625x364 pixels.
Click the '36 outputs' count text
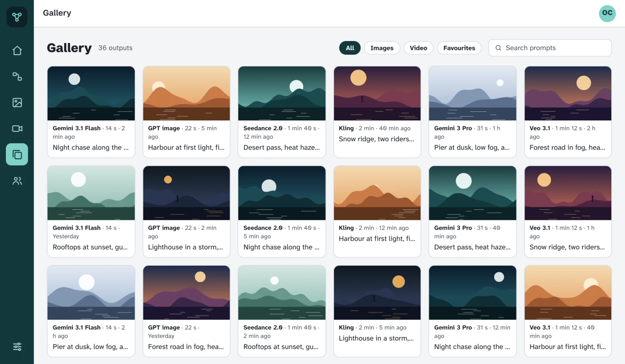point(115,48)
